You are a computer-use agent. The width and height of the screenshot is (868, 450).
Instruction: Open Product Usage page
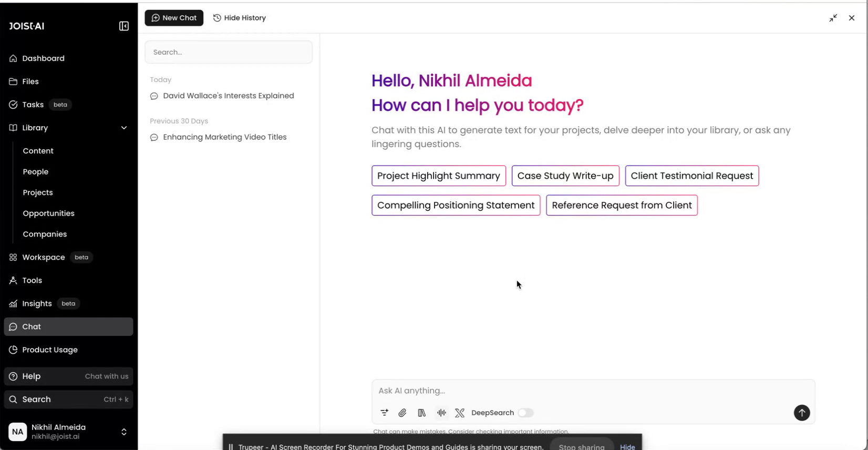68,350
